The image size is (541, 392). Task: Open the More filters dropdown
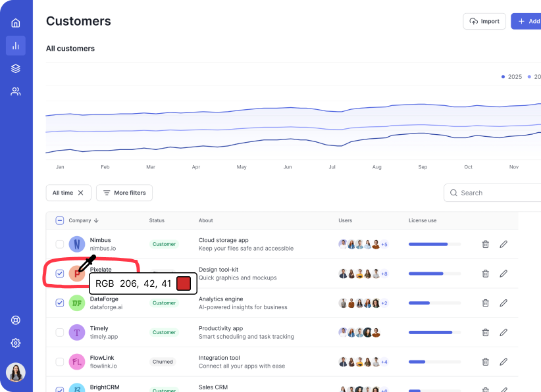click(x=124, y=193)
